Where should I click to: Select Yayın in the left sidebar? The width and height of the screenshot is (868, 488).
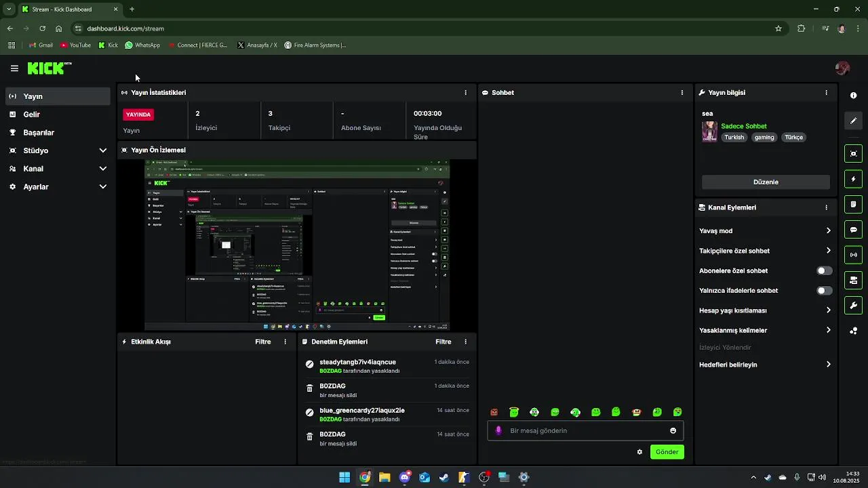pos(58,96)
